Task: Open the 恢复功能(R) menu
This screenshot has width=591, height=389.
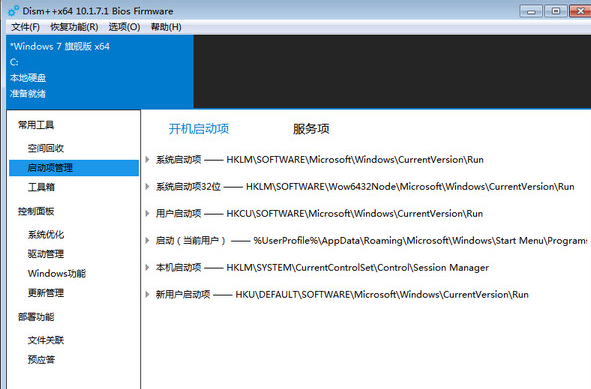Action: tap(74, 27)
